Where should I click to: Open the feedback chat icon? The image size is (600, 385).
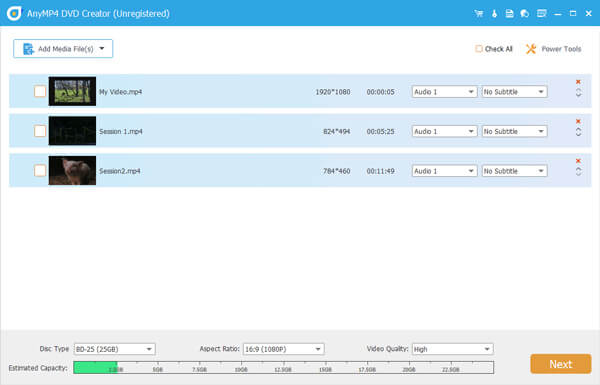click(525, 14)
